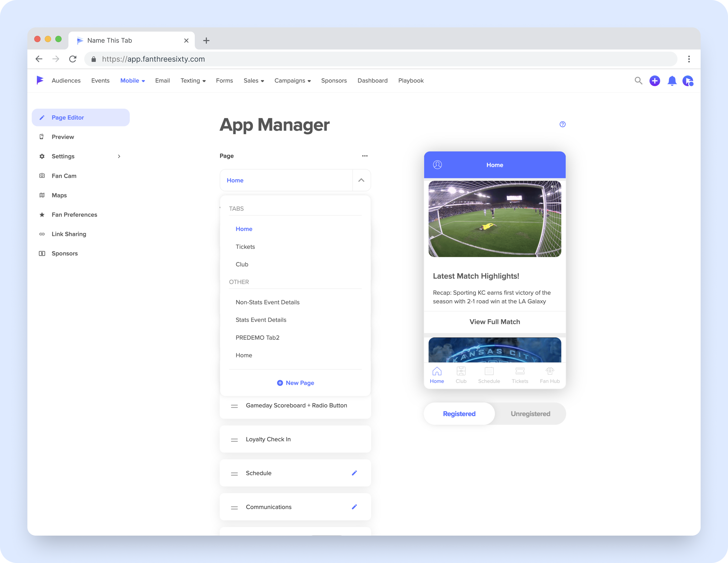This screenshot has width=728, height=563.
Task: Edit the Communications module with pencil icon
Action: point(354,507)
